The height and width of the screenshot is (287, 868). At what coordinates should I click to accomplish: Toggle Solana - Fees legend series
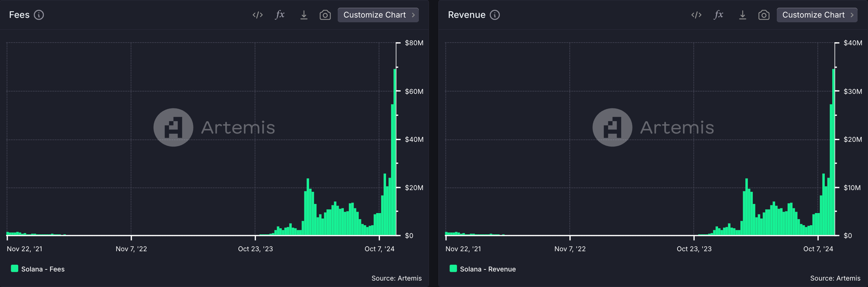pyautogui.click(x=38, y=269)
